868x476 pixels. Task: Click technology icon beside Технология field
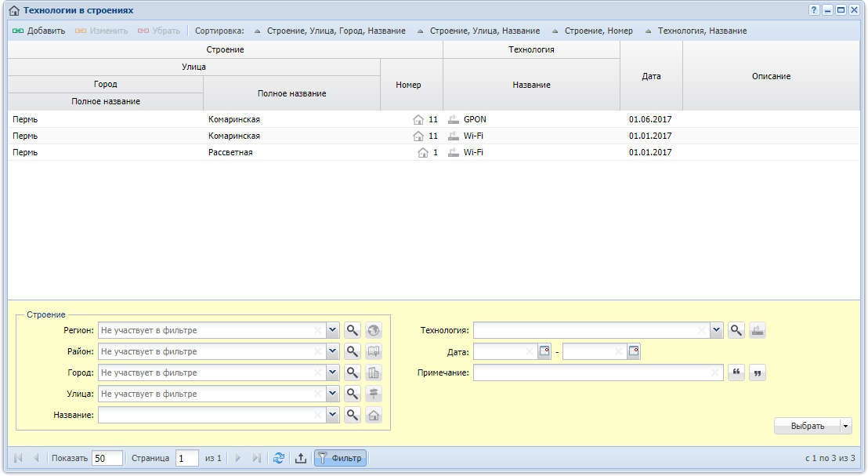[x=758, y=330]
